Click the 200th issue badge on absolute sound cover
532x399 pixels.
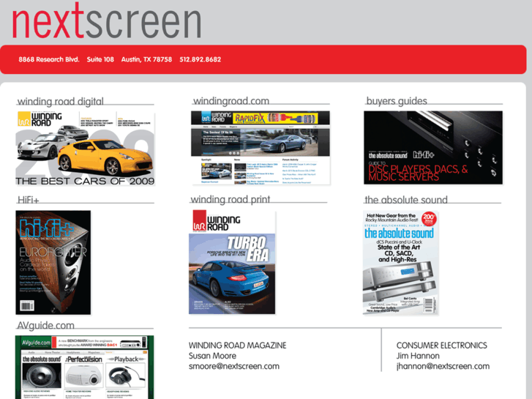[x=429, y=219]
